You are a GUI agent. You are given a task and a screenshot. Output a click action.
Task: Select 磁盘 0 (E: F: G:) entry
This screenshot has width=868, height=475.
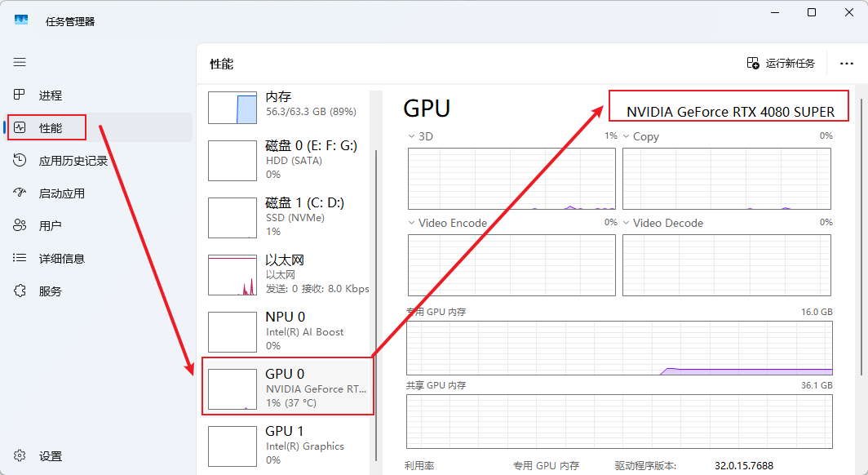[287, 160]
